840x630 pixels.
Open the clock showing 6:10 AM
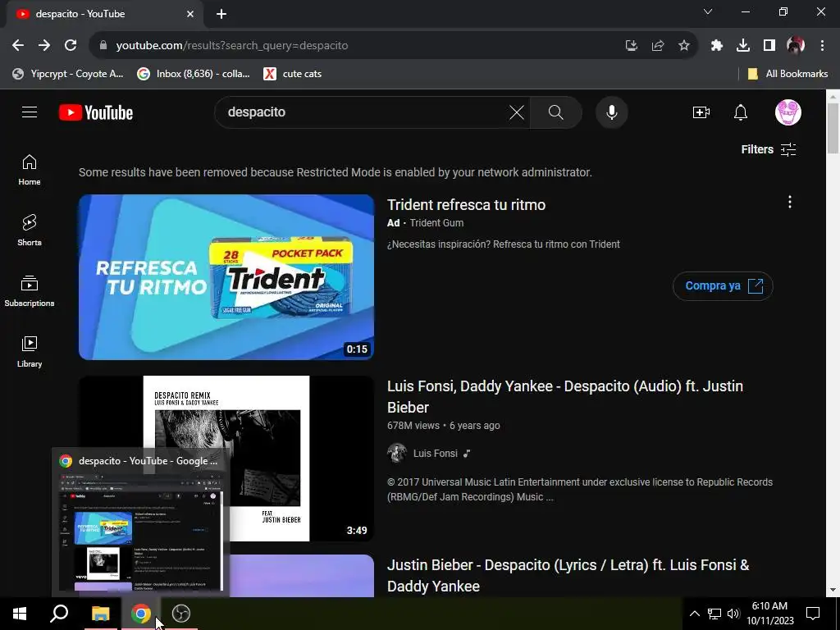[769, 614]
